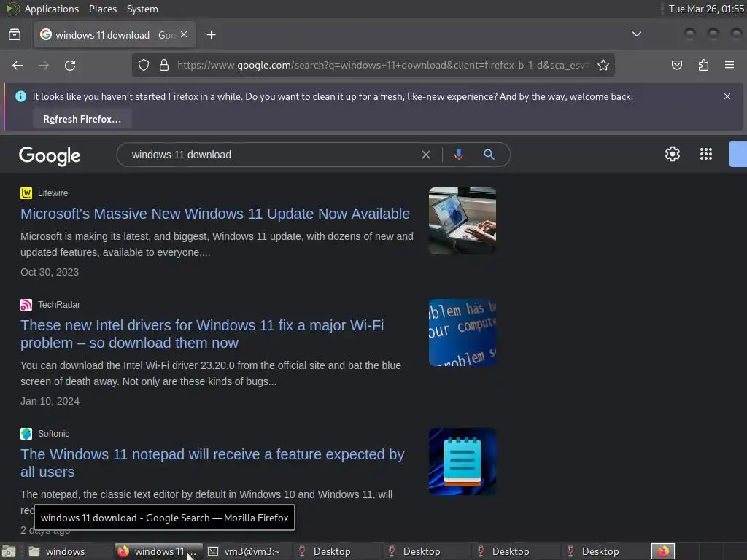Open Softonic Windows 11 notepad article
Screen dimensions: 747x560
tap(212, 463)
